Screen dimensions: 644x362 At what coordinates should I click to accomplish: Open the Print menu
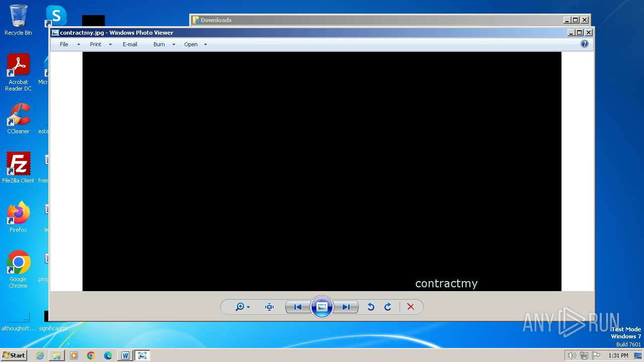(x=96, y=44)
